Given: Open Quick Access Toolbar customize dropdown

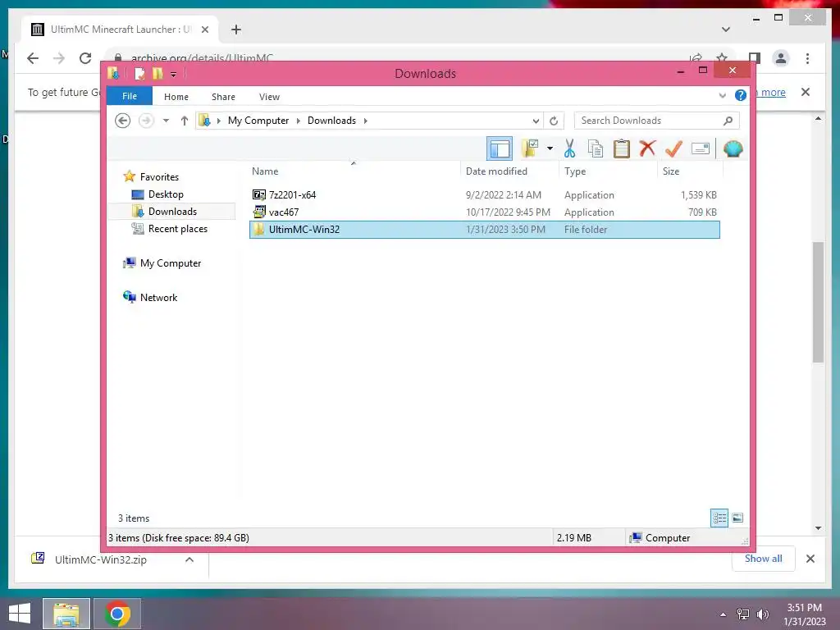Looking at the screenshot, I should (174, 74).
